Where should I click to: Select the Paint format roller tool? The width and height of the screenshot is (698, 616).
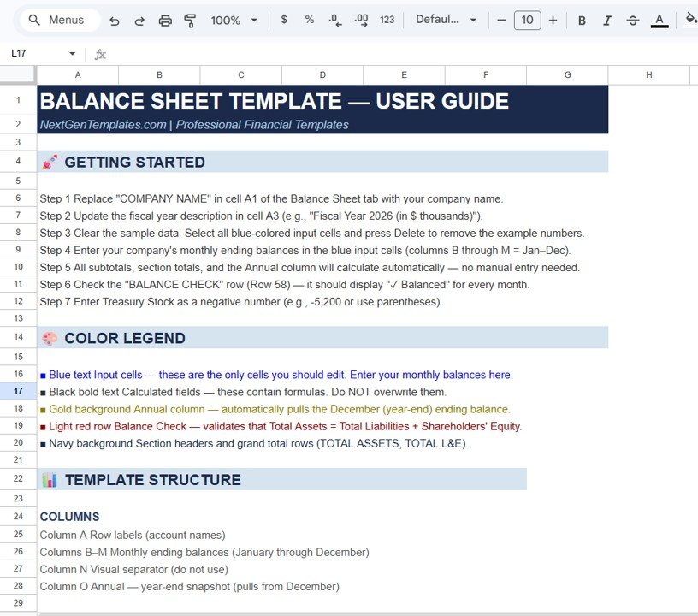click(190, 20)
